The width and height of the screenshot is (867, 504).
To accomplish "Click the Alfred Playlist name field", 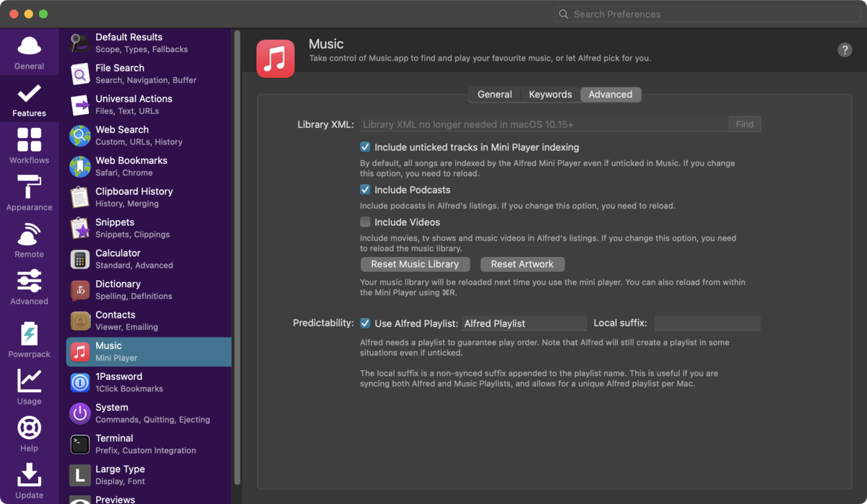I will (525, 323).
